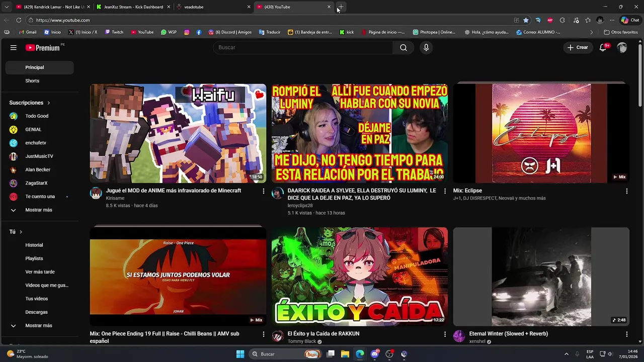Image resolution: width=644 pixels, height=362 pixels.
Task: Open browser settings ellipsis menu
Action: [612, 20]
